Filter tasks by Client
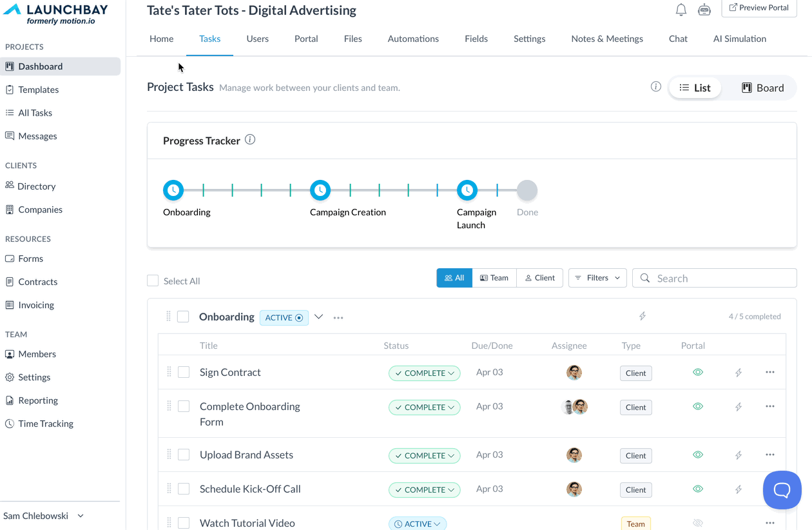The height and width of the screenshot is (530, 812). click(540, 278)
